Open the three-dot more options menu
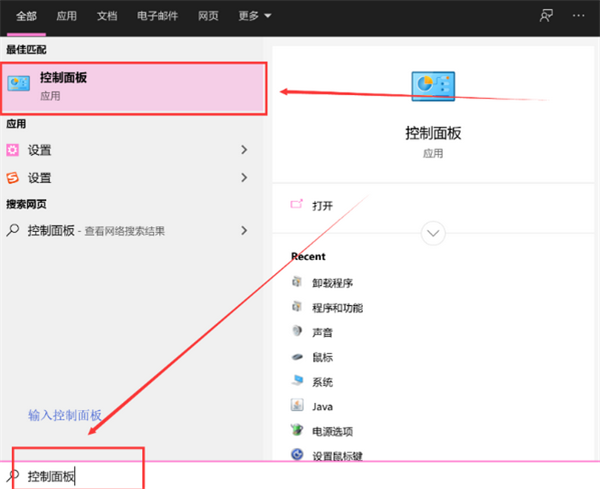This screenshot has width=600, height=489. click(578, 16)
